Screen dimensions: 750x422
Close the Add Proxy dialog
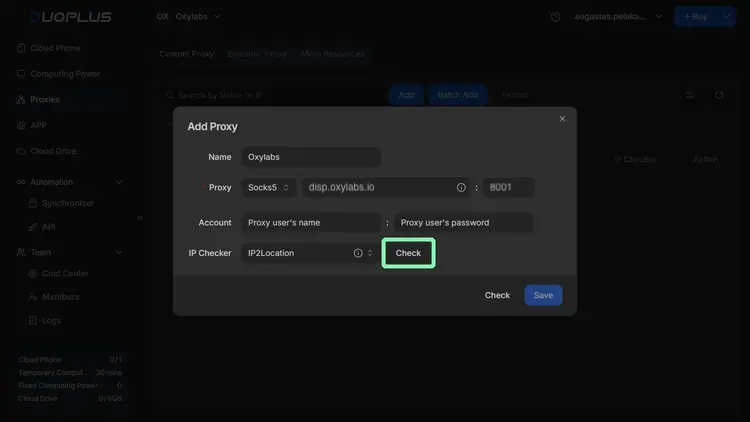(562, 119)
